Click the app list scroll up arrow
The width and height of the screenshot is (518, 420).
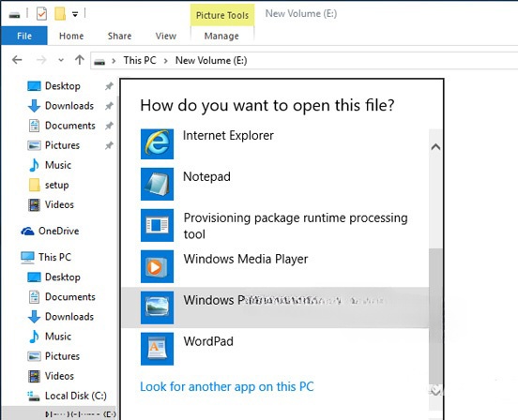(x=435, y=146)
